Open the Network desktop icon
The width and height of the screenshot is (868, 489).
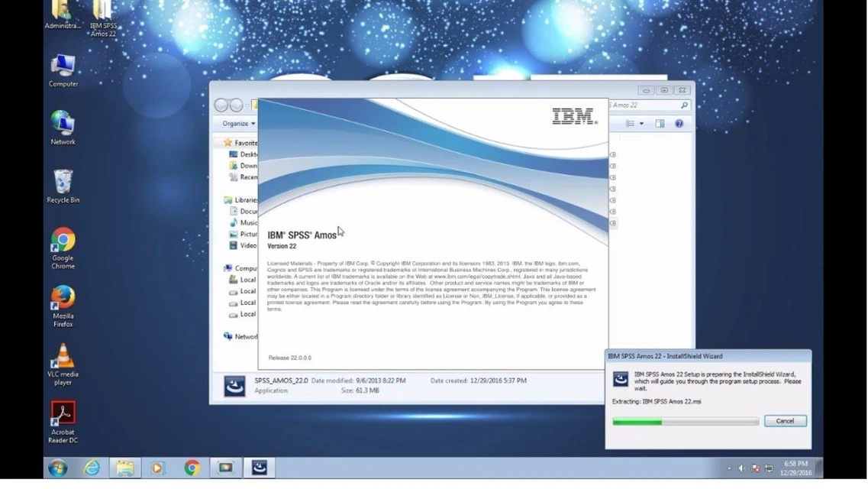click(63, 128)
